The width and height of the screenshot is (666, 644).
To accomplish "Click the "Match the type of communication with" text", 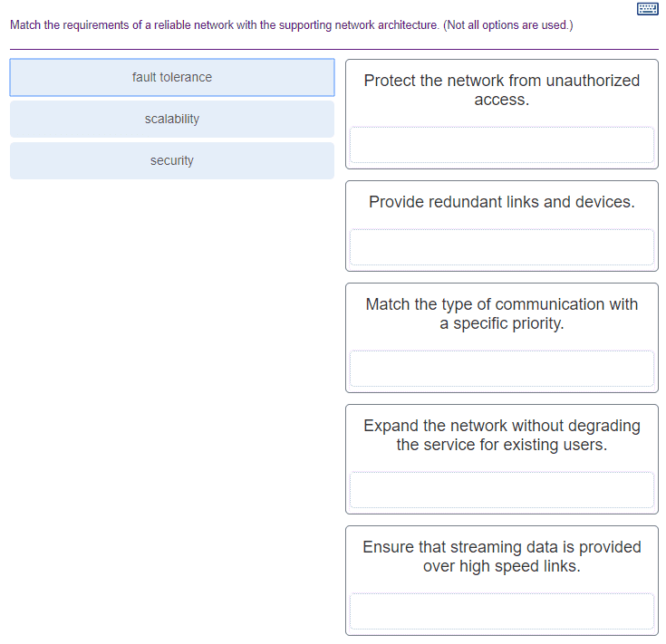I will (x=501, y=304).
